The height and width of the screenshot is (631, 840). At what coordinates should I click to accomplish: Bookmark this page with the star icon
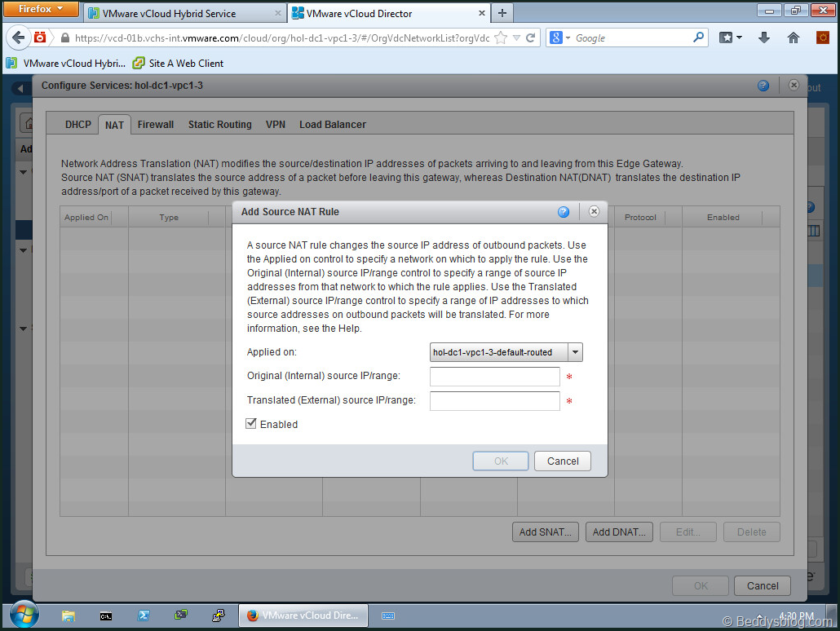click(x=501, y=38)
